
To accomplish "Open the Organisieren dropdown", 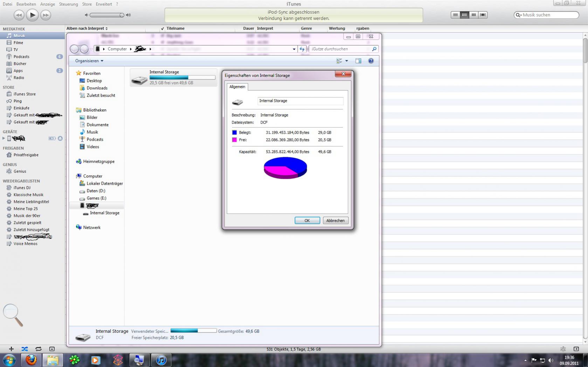I will [x=89, y=61].
